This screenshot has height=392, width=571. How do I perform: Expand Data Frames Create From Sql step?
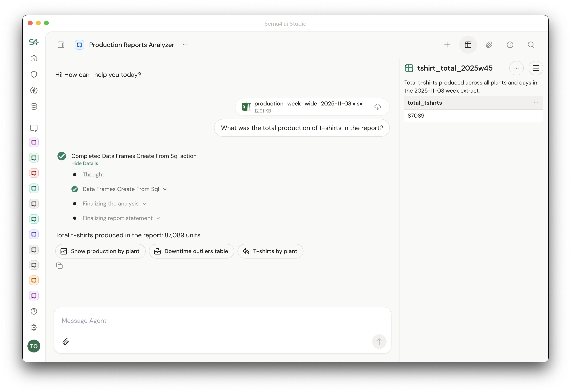[165, 189]
